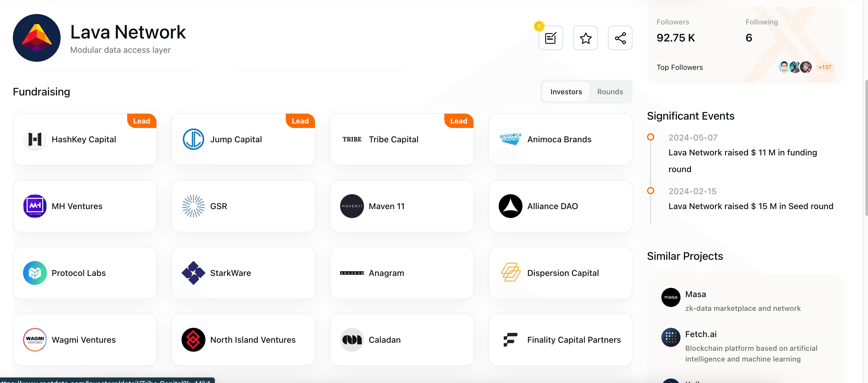Screen dimensions: 868x383
Task: Click the gold reward coin badge
Action: (x=539, y=26)
